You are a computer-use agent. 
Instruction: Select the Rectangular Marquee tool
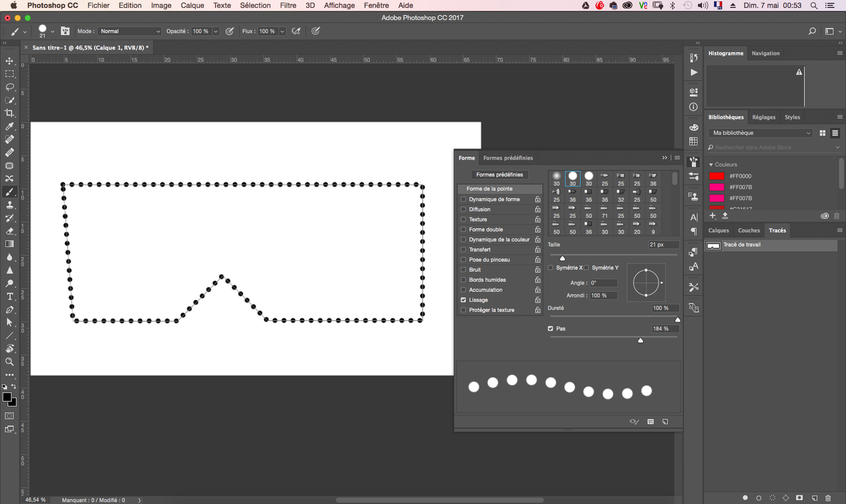[9, 74]
